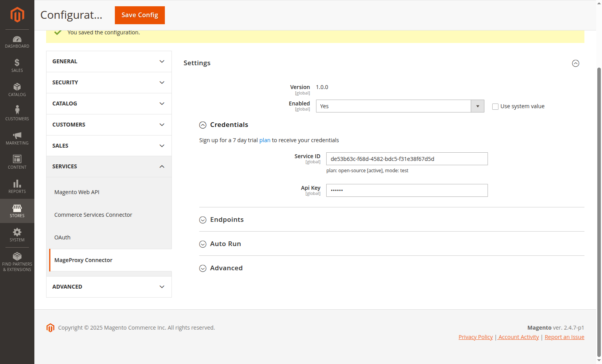Open the Report an Issue link
Image resolution: width=602 pixels, height=364 pixels.
[564, 337]
